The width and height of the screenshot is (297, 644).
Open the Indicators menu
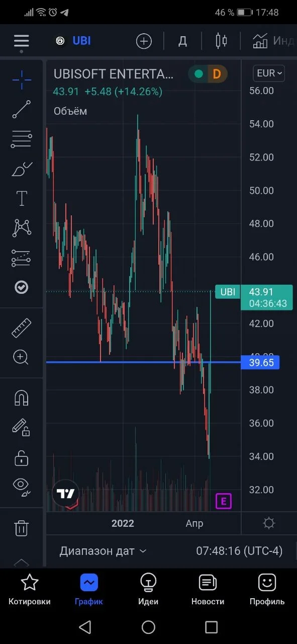[273, 41]
